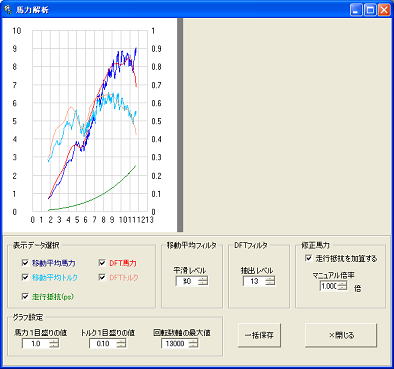Toggle the 移動平均トルク checkbox
The image size is (394, 369).
coord(25,277)
